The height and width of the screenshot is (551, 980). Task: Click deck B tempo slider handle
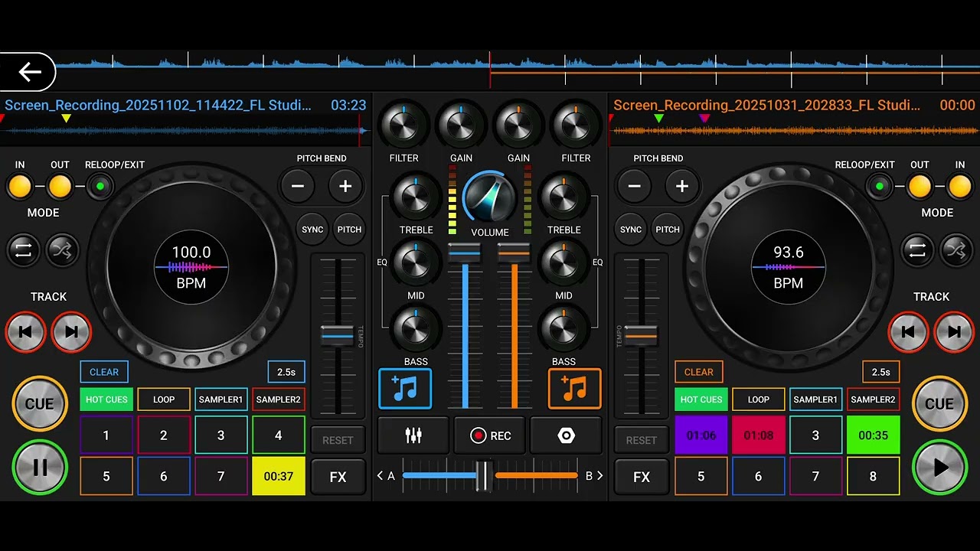click(x=642, y=335)
